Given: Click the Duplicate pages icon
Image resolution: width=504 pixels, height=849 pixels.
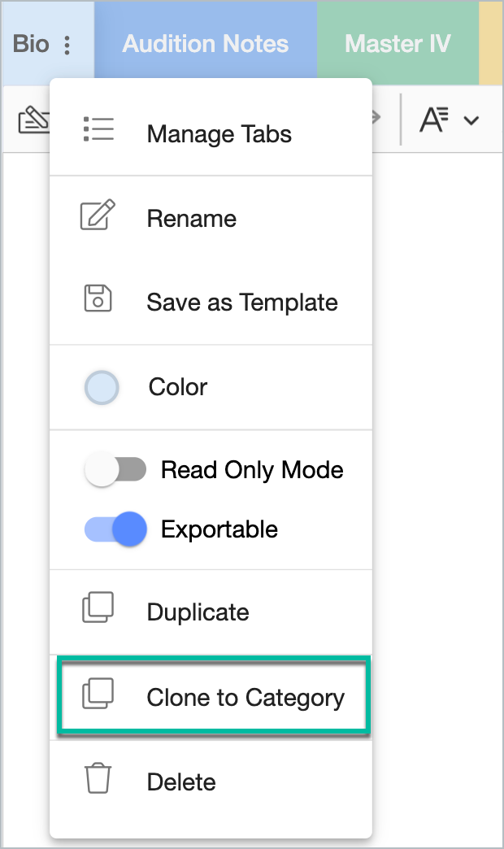Looking at the screenshot, I should pos(98,607).
